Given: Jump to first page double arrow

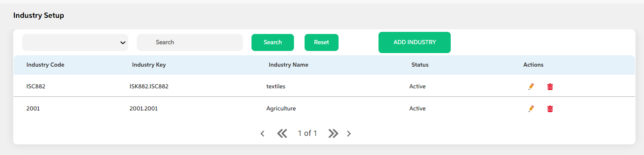Looking at the screenshot, I should coord(282,134).
